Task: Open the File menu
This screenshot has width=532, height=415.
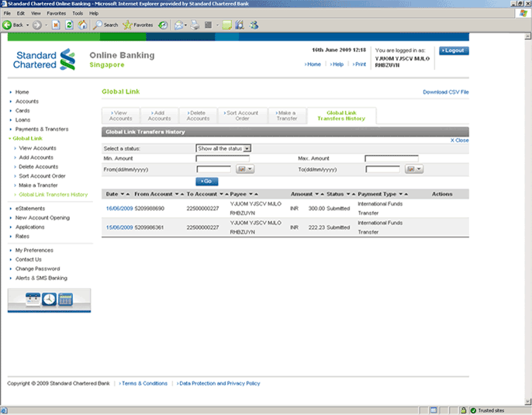Action: coord(7,13)
